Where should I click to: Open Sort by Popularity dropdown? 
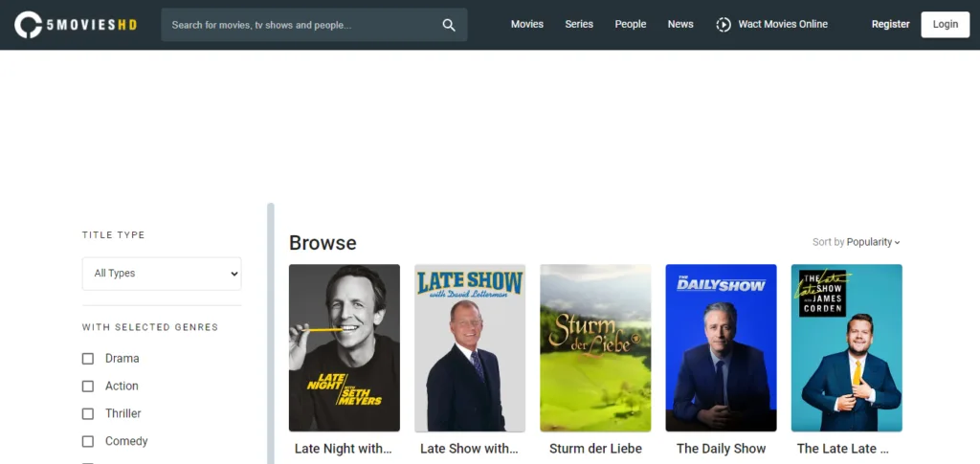857,242
